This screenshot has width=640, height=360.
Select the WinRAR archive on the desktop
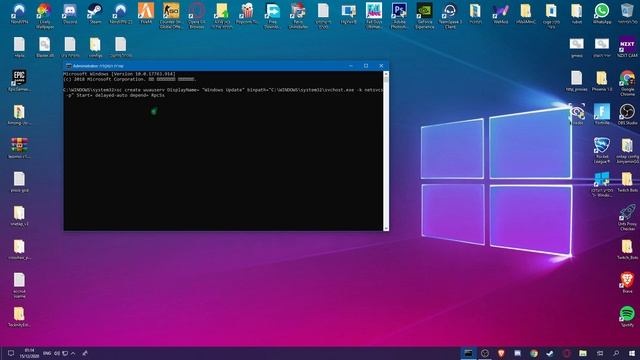pos(19,148)
